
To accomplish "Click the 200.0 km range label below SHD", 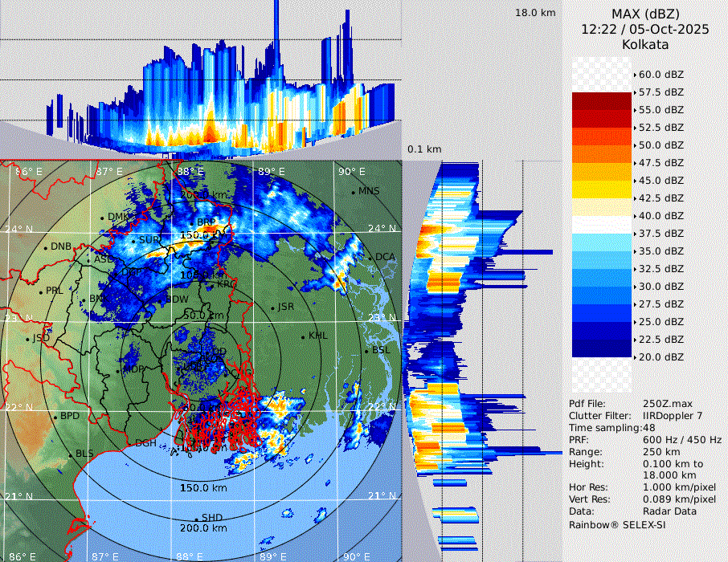I will pos(203,528).
